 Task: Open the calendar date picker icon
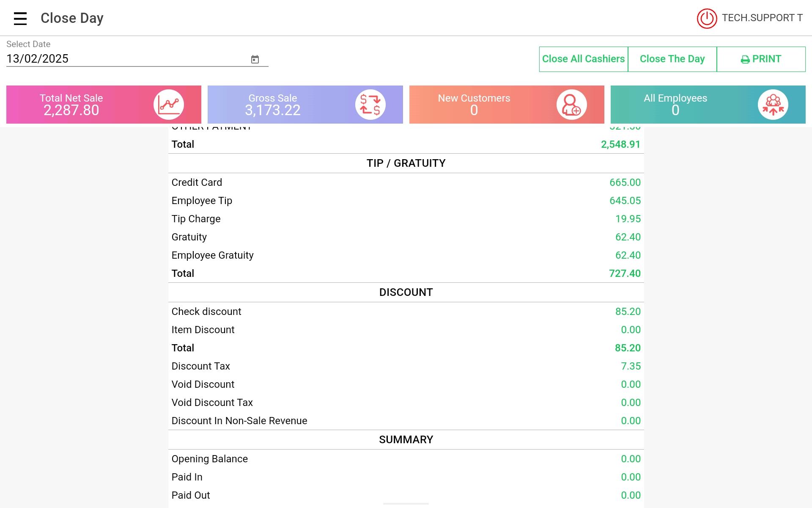(x=255, y=59)
